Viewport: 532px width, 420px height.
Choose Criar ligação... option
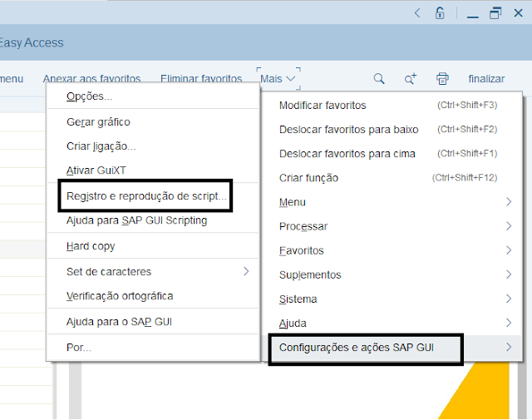click(153, 146)
